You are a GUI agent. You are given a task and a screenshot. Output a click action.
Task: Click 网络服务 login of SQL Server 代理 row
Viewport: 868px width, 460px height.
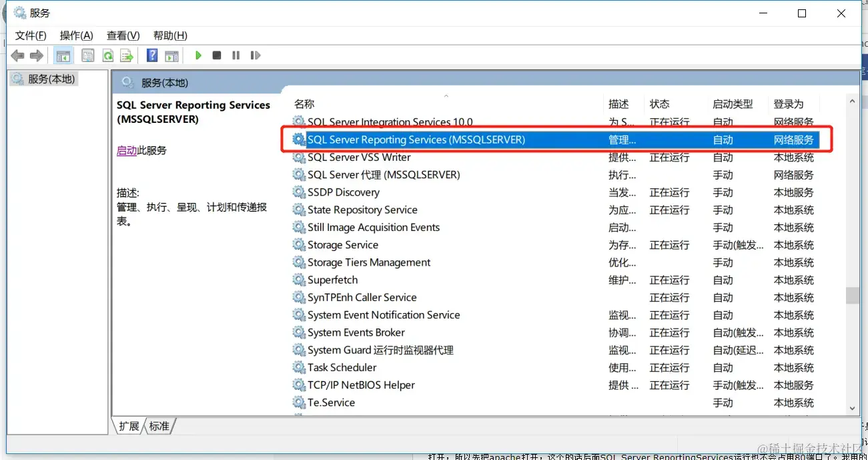(794, 175)
